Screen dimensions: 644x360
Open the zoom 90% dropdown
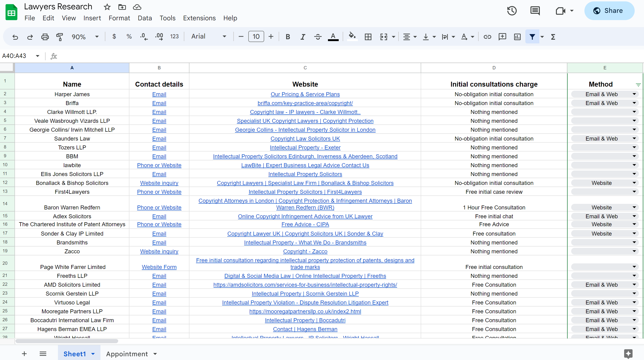pyautogui.click(x=85, y=37)
